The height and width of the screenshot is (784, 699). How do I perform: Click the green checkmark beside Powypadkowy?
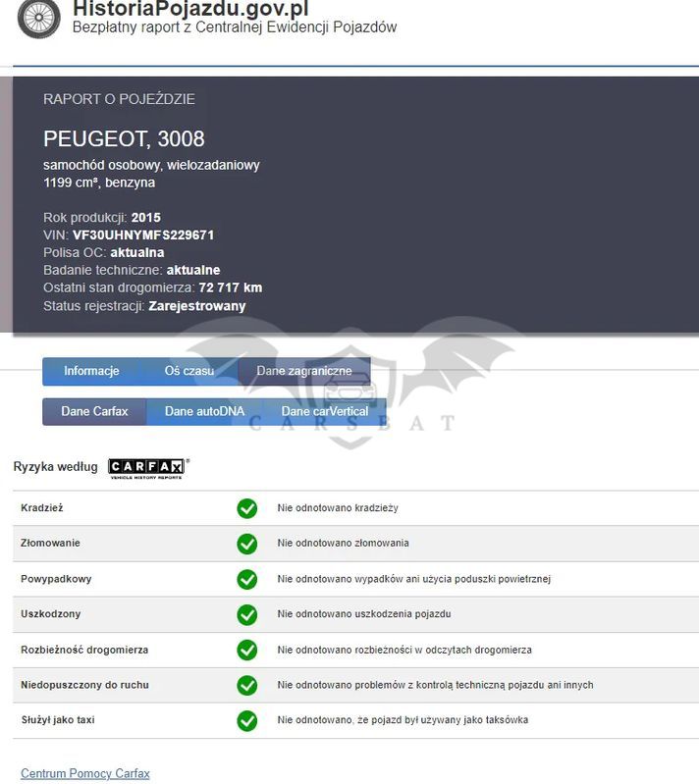(247, 579)
